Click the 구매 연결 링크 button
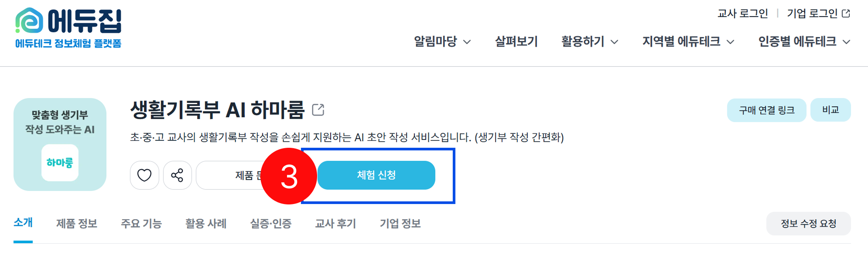 [766, 110]
